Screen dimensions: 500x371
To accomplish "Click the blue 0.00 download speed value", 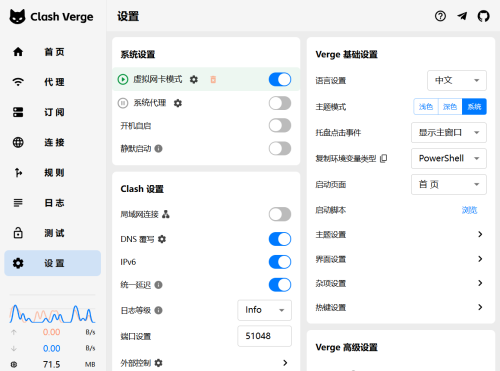I will click(x=52, y=348).
